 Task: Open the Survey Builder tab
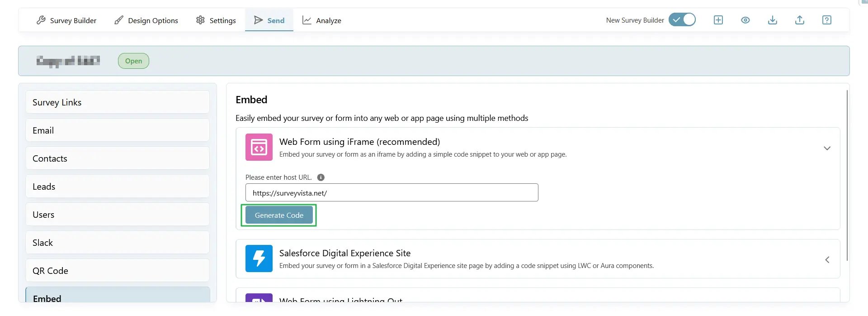coord(66,20)
